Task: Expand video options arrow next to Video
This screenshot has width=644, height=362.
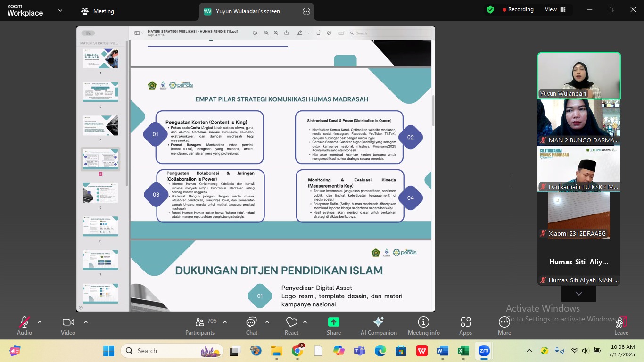Action: (x=86, y=322)
